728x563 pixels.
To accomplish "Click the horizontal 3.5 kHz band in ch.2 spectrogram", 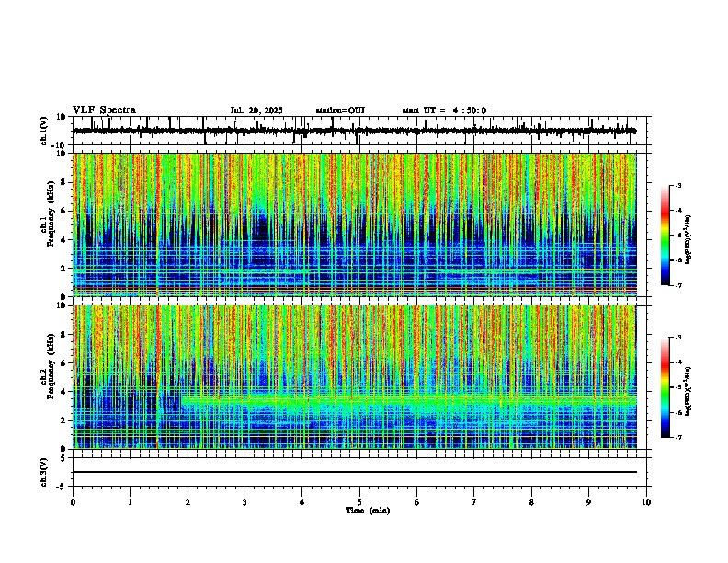I will [x=408, y=399].
